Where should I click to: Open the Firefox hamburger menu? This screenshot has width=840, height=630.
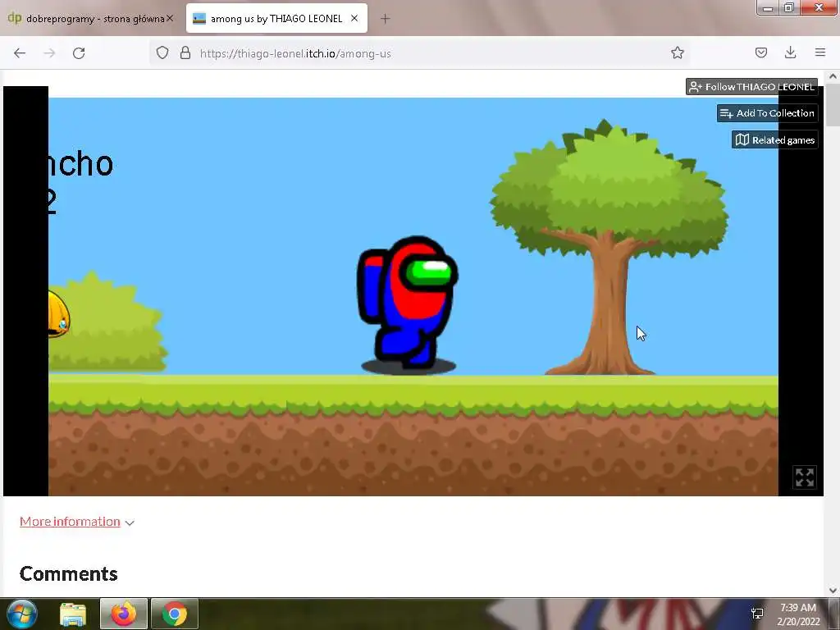pyautogui.click(x=819, y=53)
